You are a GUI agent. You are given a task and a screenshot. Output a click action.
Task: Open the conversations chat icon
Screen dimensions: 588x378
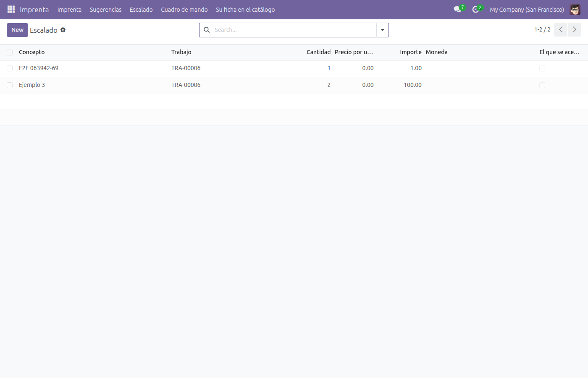pos(457,9)
